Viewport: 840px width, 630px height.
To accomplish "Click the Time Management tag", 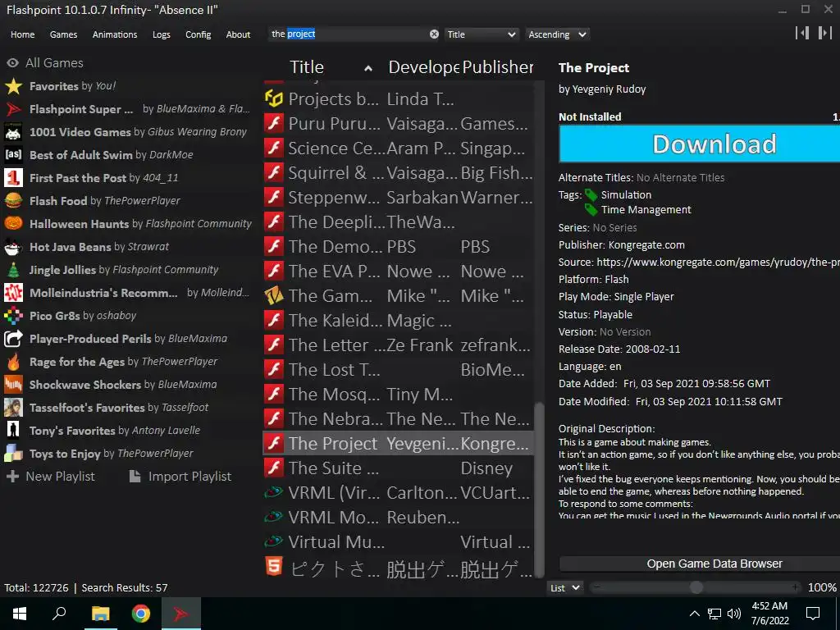I will click(646, 210).
